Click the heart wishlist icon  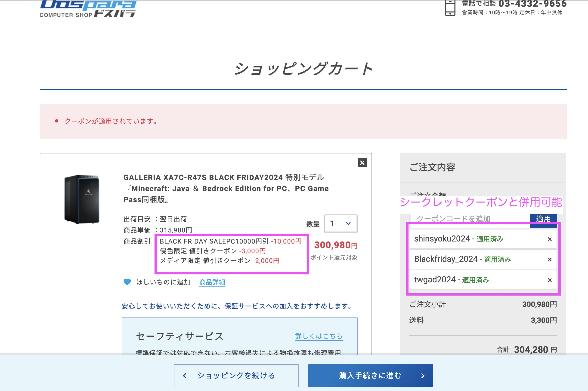(127, 282)
